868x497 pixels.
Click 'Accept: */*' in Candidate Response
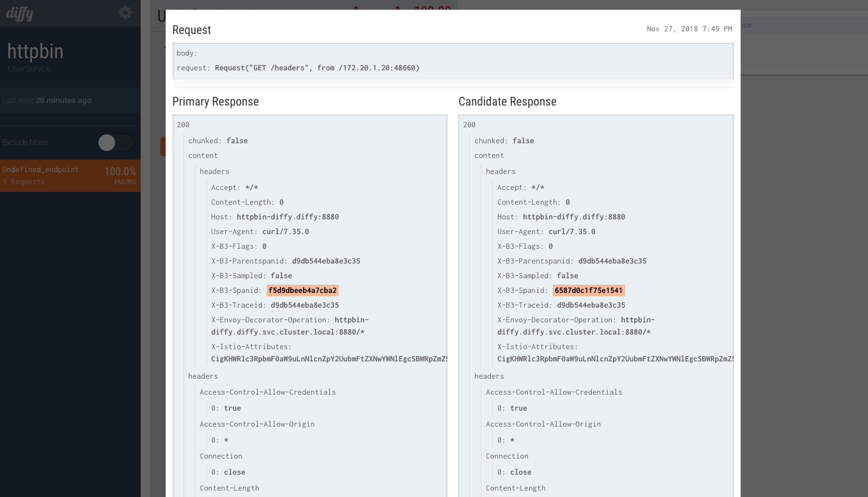click(x=521, y=187)
